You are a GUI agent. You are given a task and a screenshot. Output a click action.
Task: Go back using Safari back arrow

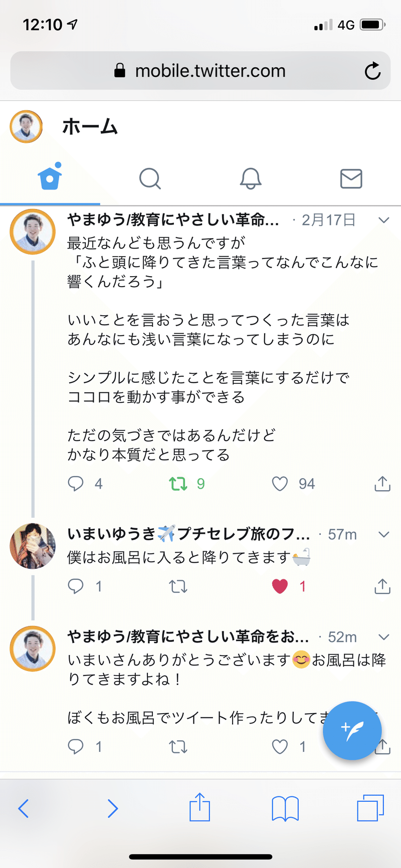click(24, 808)
